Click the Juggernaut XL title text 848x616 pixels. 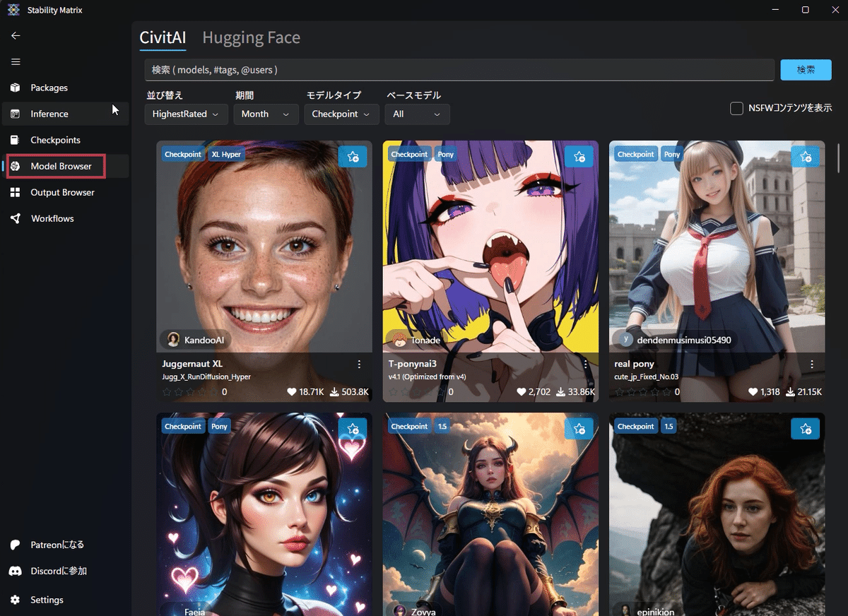[x=192, y=364]
